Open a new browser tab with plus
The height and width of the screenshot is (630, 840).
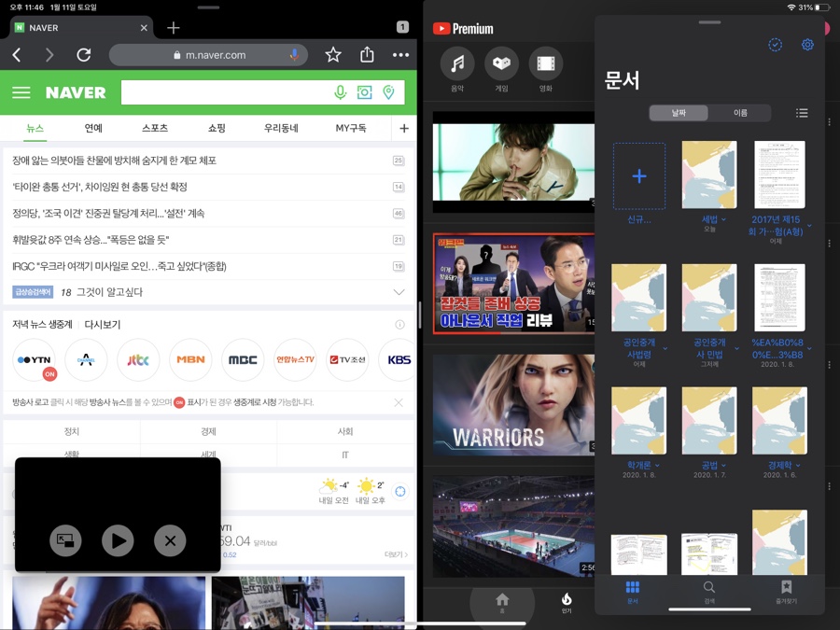[173, 28]
